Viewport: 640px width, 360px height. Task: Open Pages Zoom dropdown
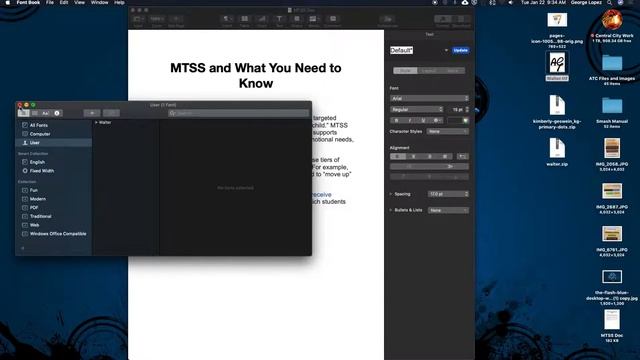157,20
